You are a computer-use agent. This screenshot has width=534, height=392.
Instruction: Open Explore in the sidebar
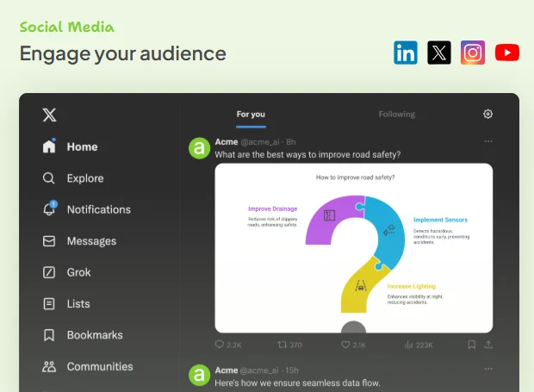[x=73, y=178]
